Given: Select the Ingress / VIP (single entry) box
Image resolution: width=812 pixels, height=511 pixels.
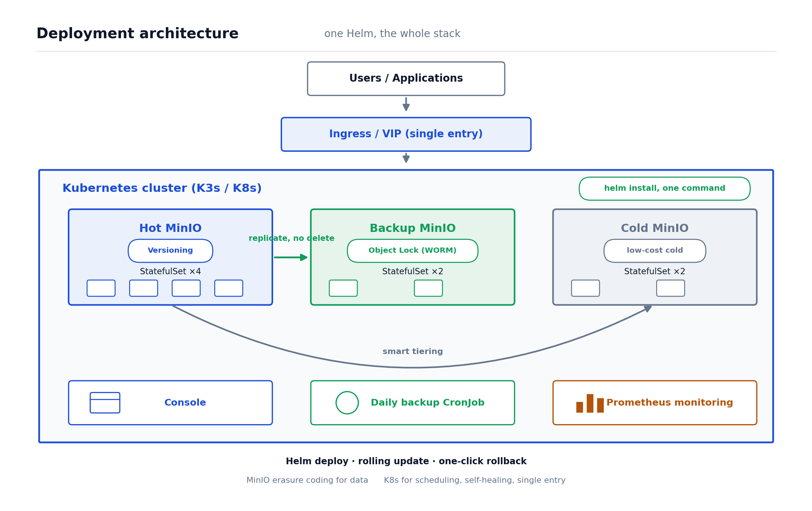Looking at the screenshot, I should (x=406, y=134).
